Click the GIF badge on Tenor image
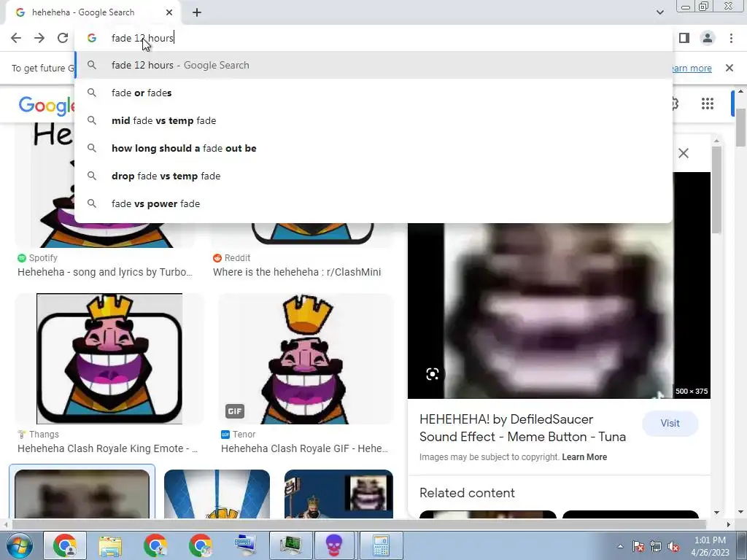 click(x=234, y=411)
